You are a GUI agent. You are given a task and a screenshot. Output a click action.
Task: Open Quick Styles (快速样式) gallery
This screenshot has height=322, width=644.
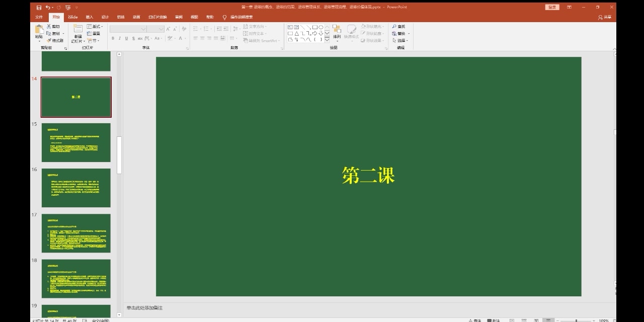[351, 33]
